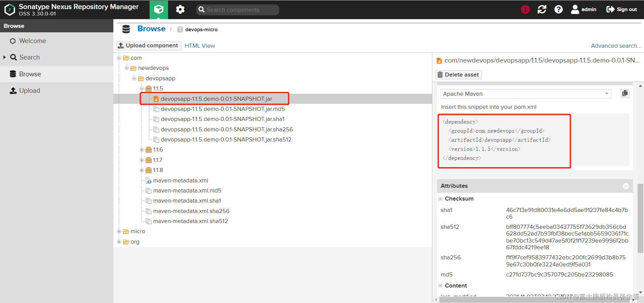Expand the 1.1.7 version node
The image size is (644, 303).
point(142,160)
